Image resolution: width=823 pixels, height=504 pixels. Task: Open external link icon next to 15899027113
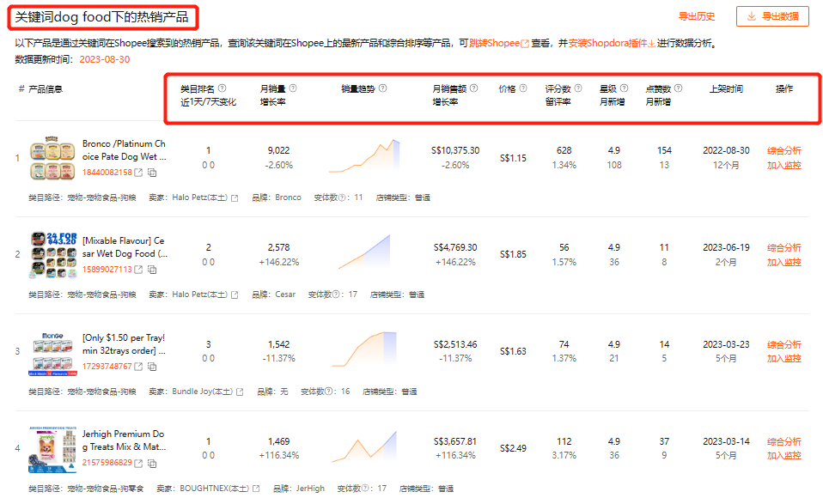pyautogui.click(x=138, y=270)
